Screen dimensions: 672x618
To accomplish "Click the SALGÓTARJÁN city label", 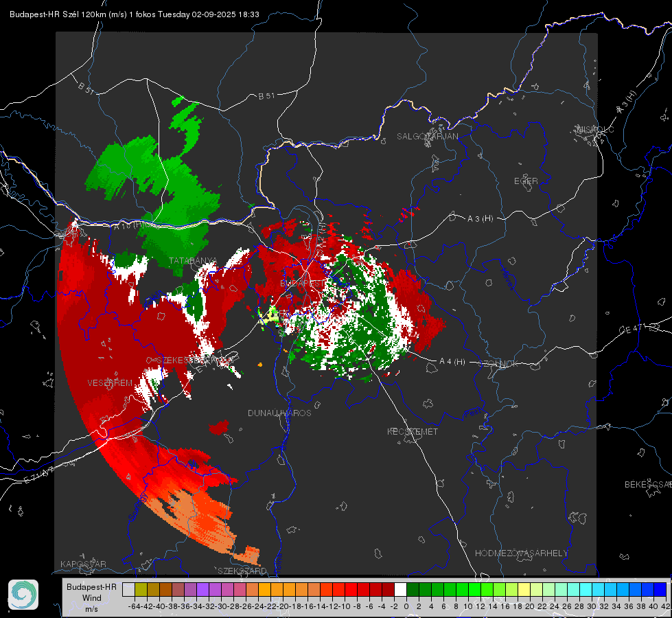I will tap(427, 137).
